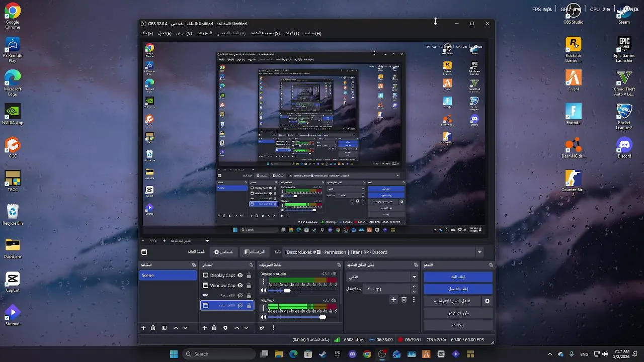Undock the Scenes panel with its float icon
The image size is (644, 362).
[x=194, y=265]
